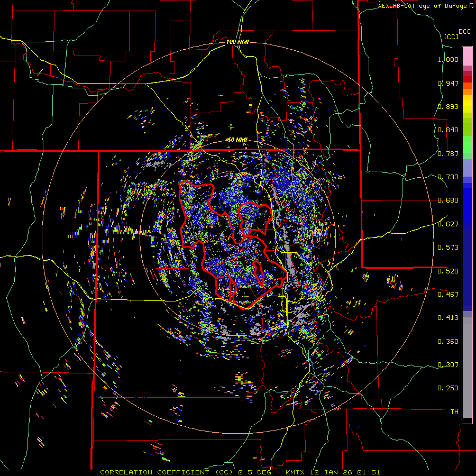This screenshot has width=476, height=476.
Task: Click the 100 NMI range ring label
Action: pos(237,42)
